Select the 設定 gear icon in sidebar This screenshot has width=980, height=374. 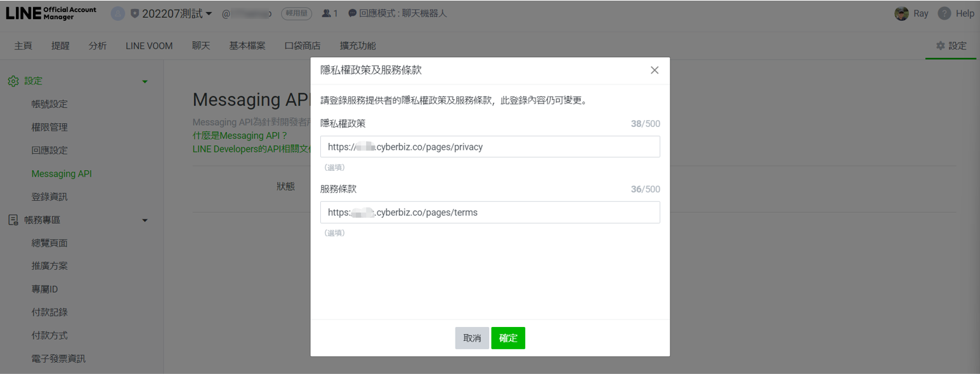tap(14, 81)
